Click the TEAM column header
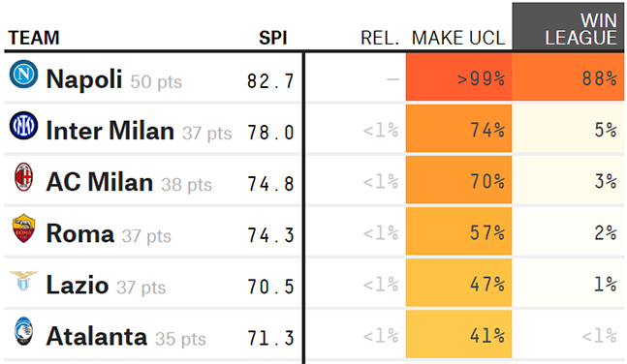This screenshot has width=627, height=364. 34,38
